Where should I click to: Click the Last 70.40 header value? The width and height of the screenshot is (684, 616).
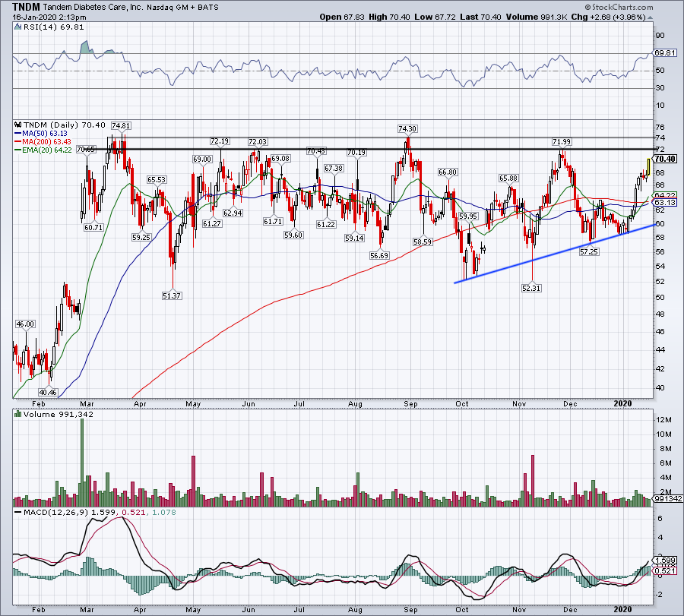(x=481, y=17)
